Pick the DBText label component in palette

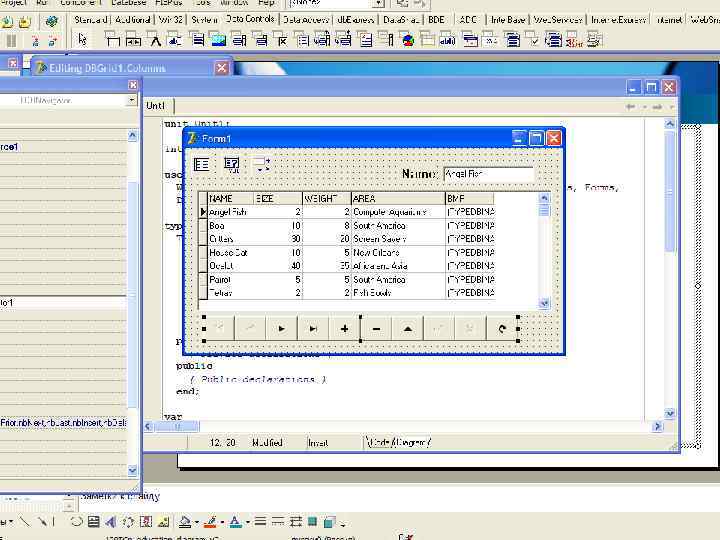point(155,40)
